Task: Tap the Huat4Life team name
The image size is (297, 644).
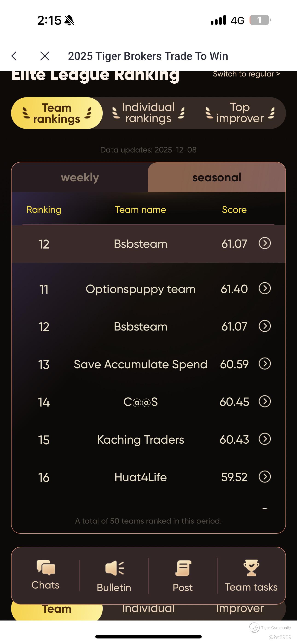Action: click(140, 477)
